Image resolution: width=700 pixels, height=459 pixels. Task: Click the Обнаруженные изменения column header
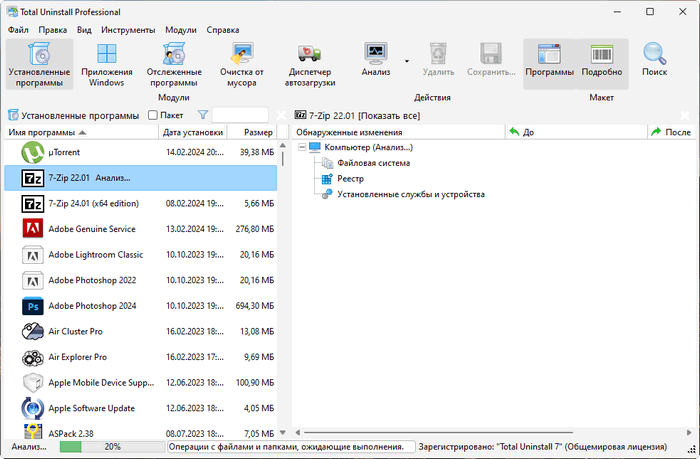(x=398, y=132)
